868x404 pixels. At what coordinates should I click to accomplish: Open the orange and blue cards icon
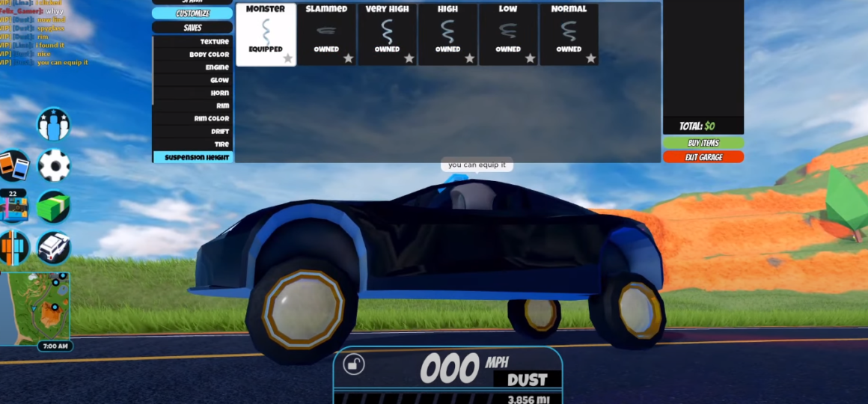(x=13, y=165)
